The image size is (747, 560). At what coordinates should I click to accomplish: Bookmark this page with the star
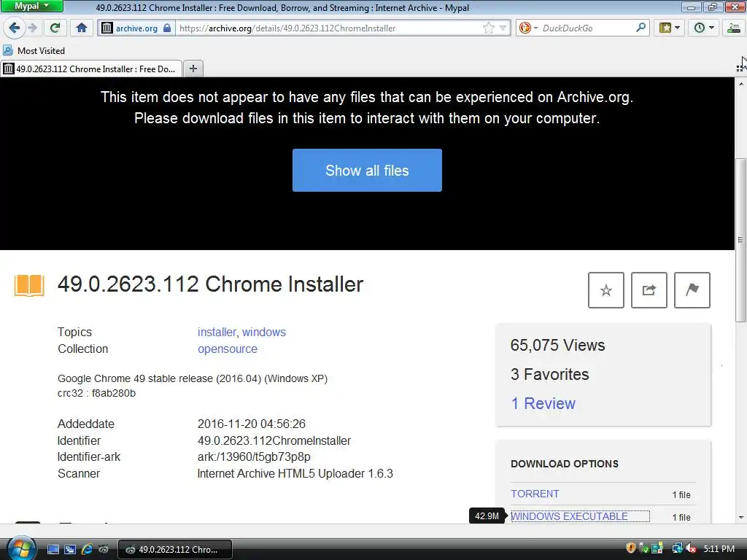pos(489,28)
